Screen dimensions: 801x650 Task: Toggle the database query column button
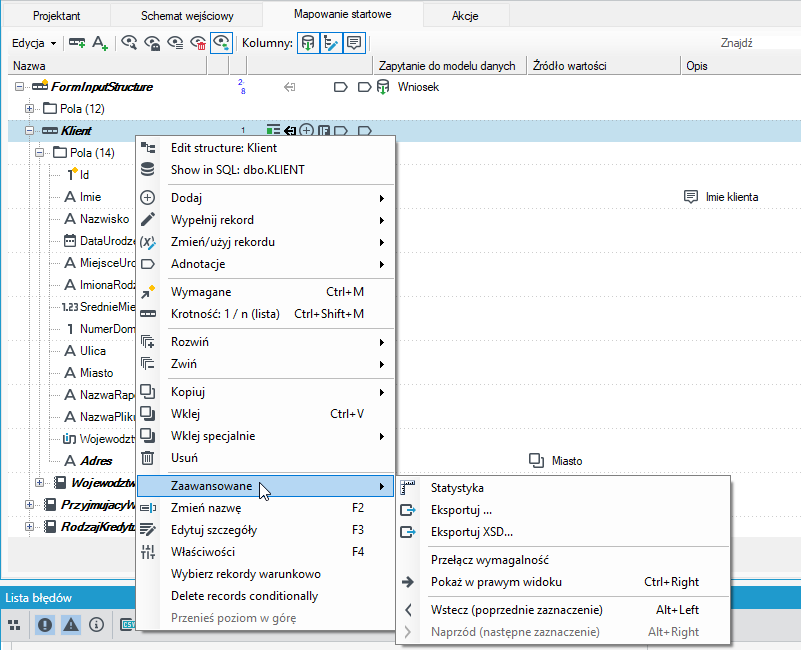tap(308, 43)
